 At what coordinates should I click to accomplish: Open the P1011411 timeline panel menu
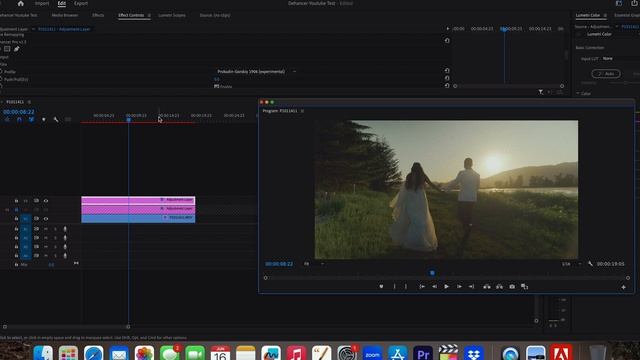coord(29,102)
